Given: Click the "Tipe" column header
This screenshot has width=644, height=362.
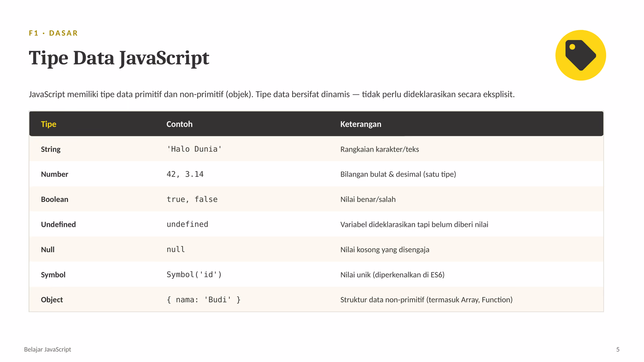Looking at the screenshot, I should tap(49, 124).
